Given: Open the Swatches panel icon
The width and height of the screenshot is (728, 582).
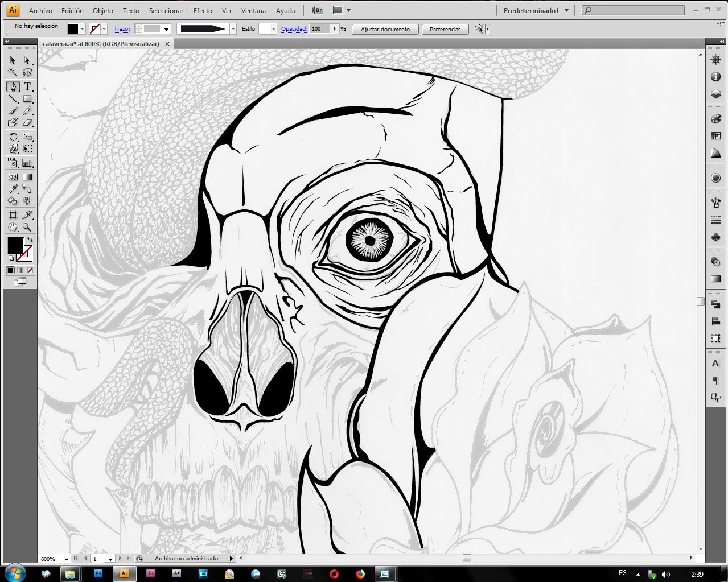Looking at the screenshot, I should 716,136.
